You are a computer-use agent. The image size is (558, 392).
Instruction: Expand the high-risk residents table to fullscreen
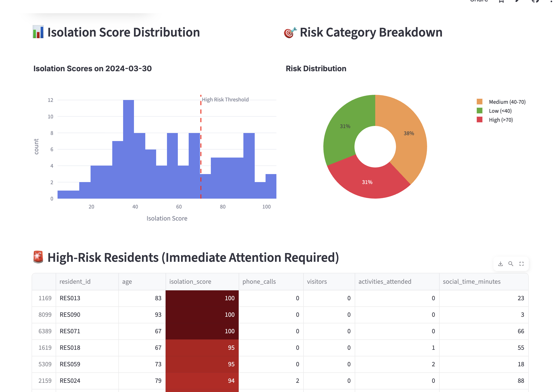coord(521,264)
